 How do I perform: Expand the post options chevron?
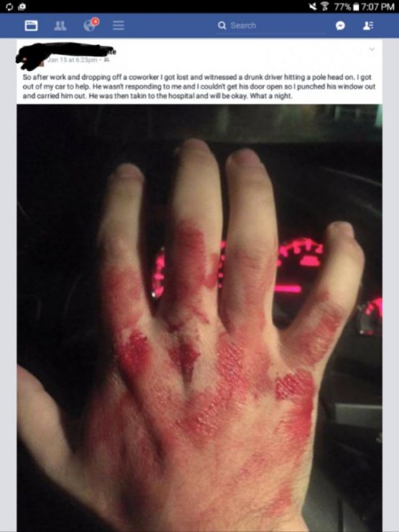point(372,49)
